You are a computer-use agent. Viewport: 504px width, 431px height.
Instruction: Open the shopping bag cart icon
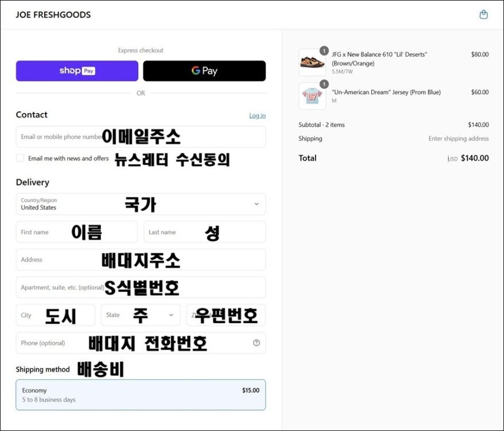(x=483, y=14)
